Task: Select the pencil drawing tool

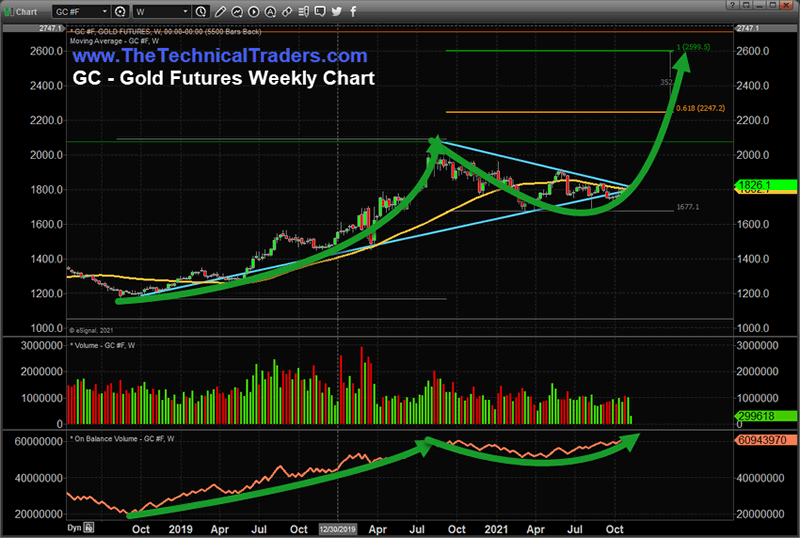Action: tap(220, 11)
